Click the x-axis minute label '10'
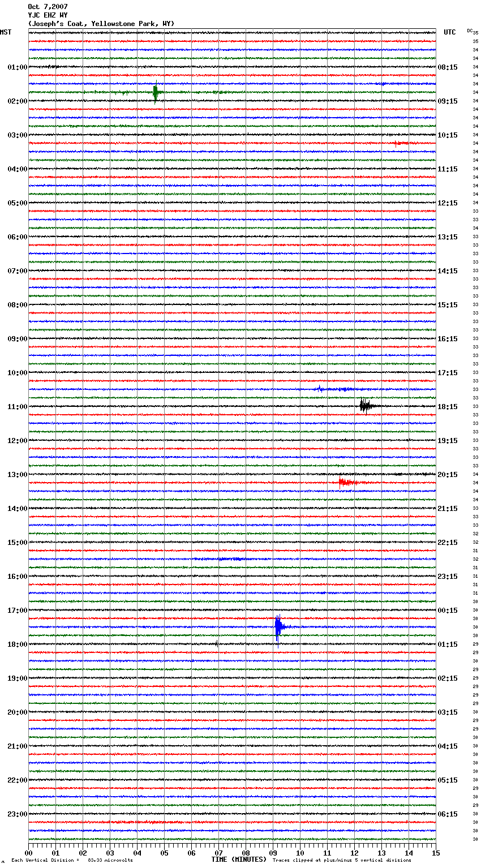The width and height of the screenshot is (481, 868). point(300,853)
